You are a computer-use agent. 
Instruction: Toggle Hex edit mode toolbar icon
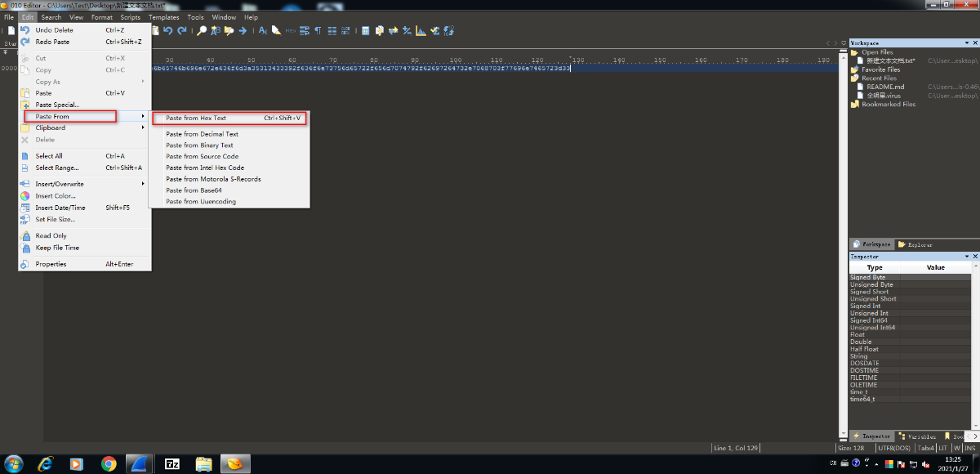(x=291, y=30)
